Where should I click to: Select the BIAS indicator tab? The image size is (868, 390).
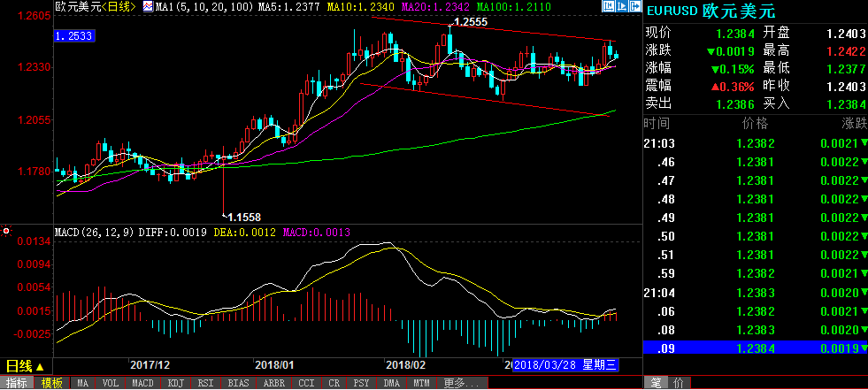[238, 383]
